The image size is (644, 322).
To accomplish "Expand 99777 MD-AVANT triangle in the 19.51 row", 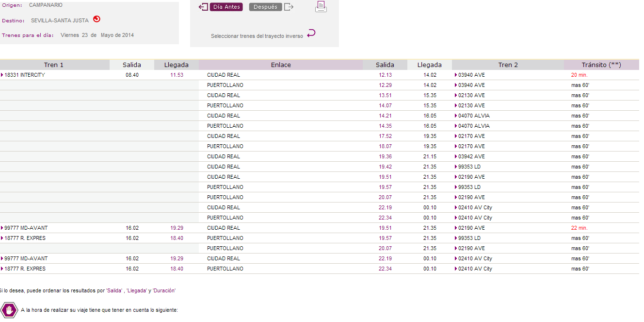I will tap(2, 228).
